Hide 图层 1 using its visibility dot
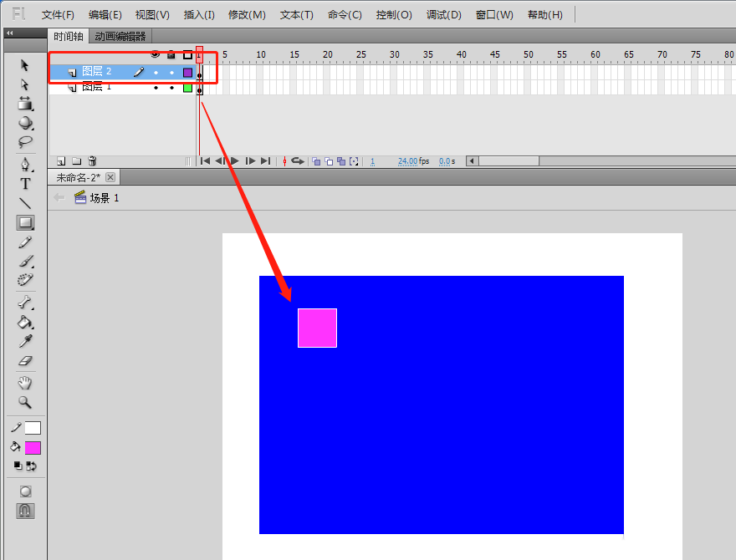The image size is (736, 560). 156,88
